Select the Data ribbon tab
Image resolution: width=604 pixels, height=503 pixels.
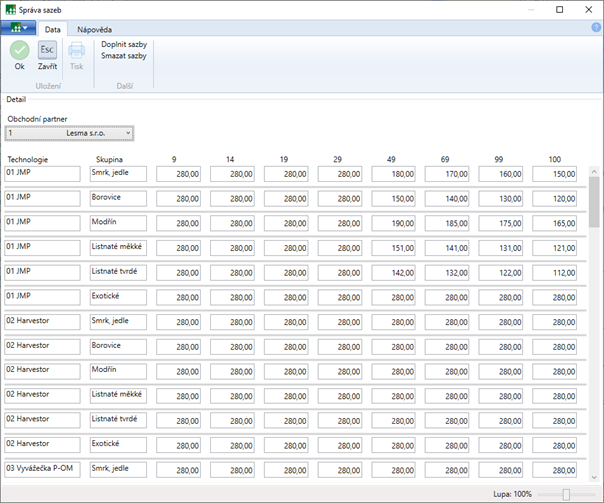[53, 30]
